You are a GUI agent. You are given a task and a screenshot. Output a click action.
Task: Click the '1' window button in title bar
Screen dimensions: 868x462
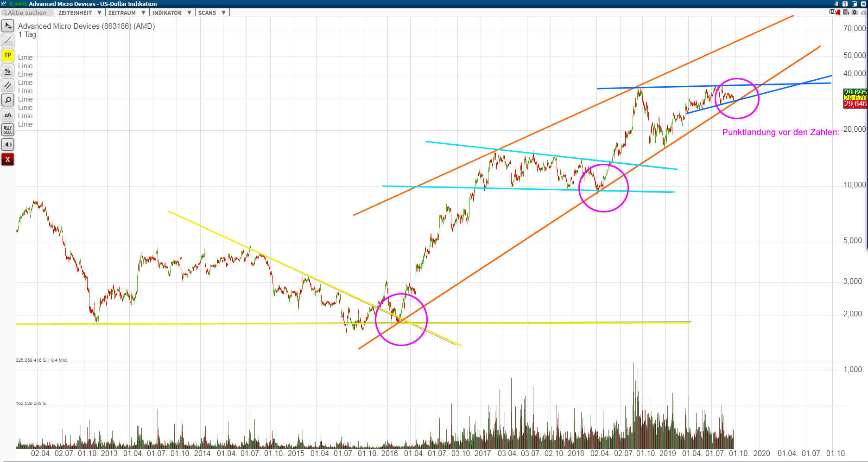tap(845, 4)
